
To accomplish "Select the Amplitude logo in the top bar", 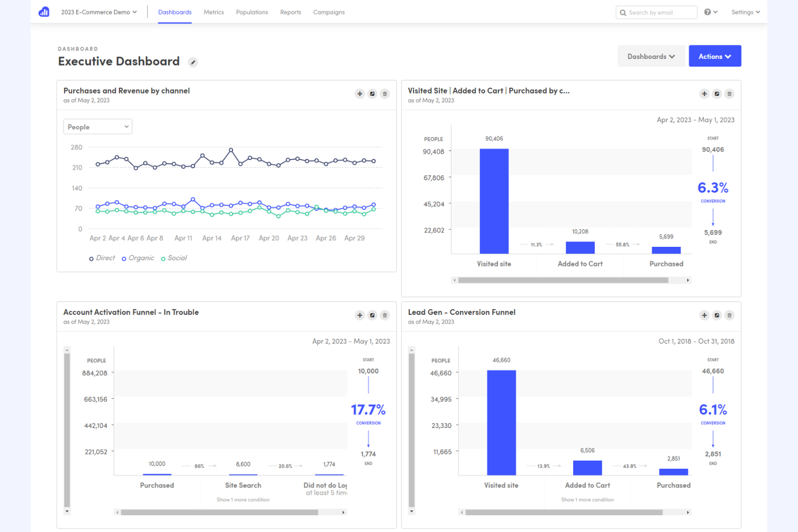I will click(x=43, y=11).
